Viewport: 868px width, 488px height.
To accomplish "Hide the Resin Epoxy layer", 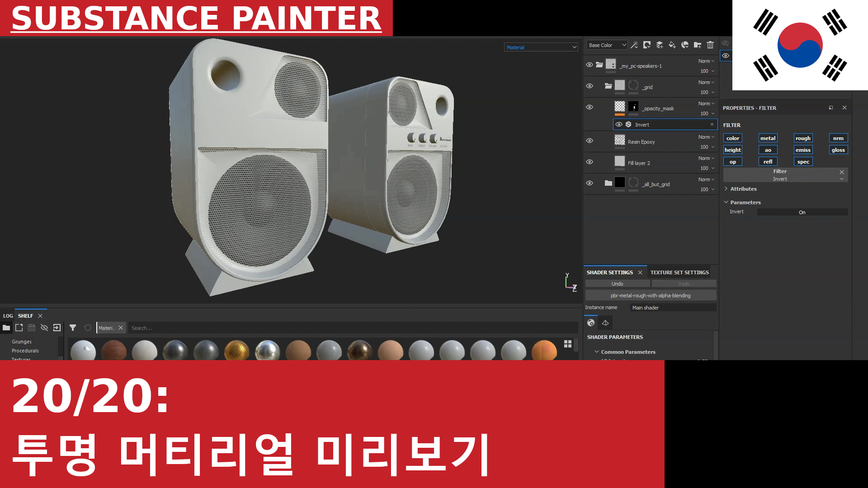I will pos(590,141).
